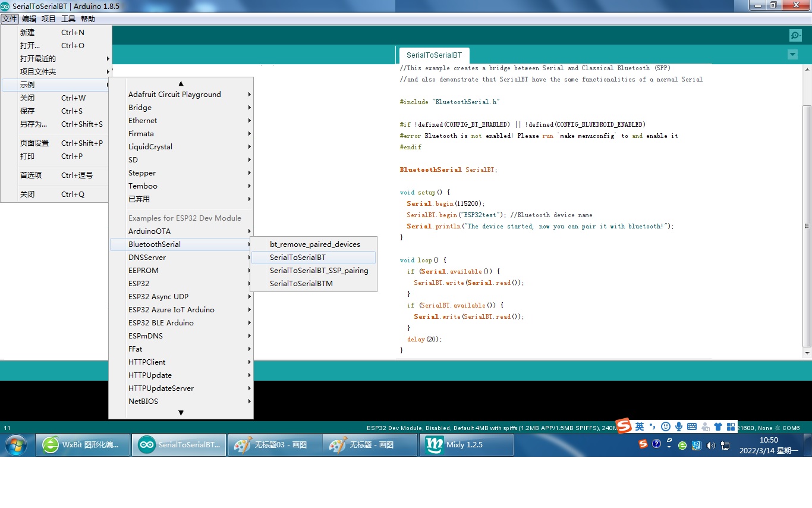Open the ESPmDNS examples submenu

click(x=181, y=336)
